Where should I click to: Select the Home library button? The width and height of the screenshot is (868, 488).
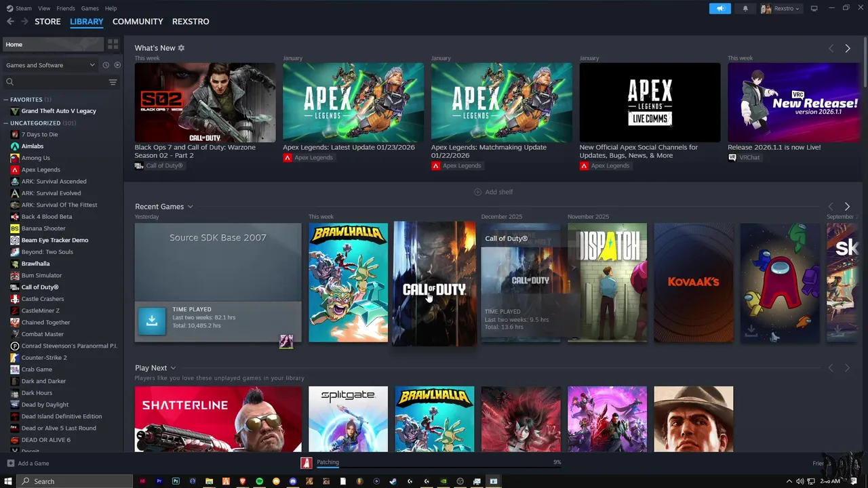click(x=53, y=44)
